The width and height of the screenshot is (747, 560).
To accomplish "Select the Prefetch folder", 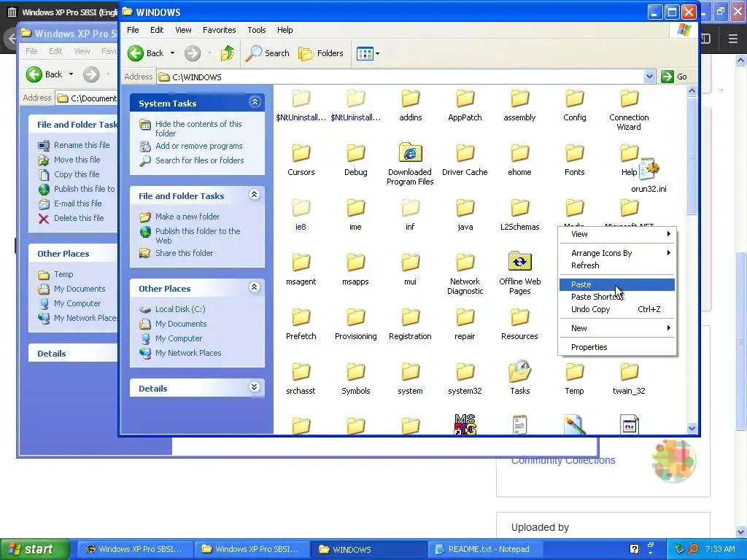I will tap(301, 324).
